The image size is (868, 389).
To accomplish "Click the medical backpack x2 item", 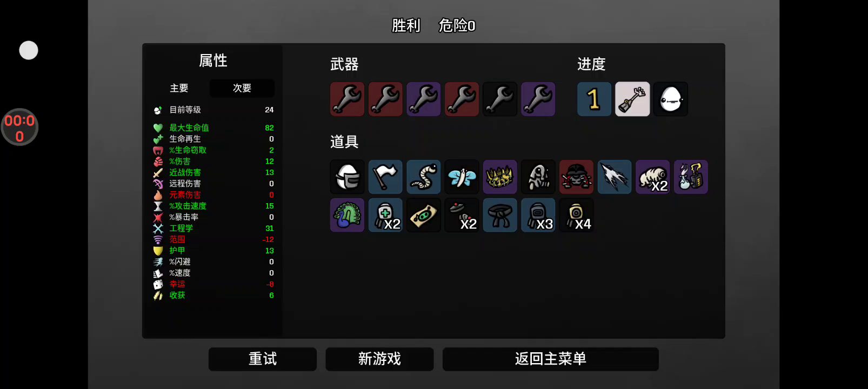I will point(385,215).
